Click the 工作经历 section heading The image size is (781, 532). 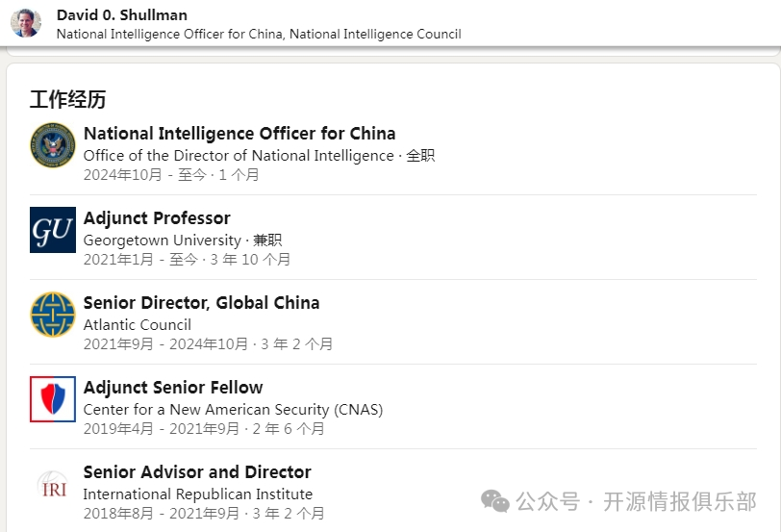[x=67, y=100]
